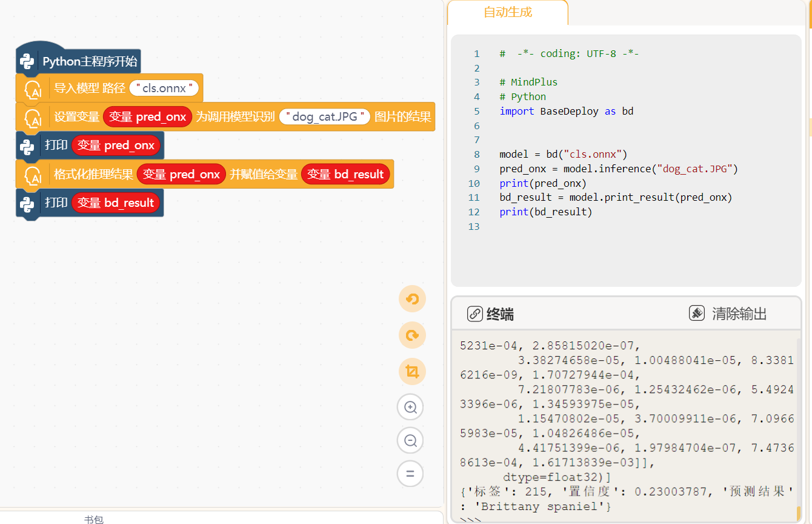Click line number 13 in code editor

[474, 227]
